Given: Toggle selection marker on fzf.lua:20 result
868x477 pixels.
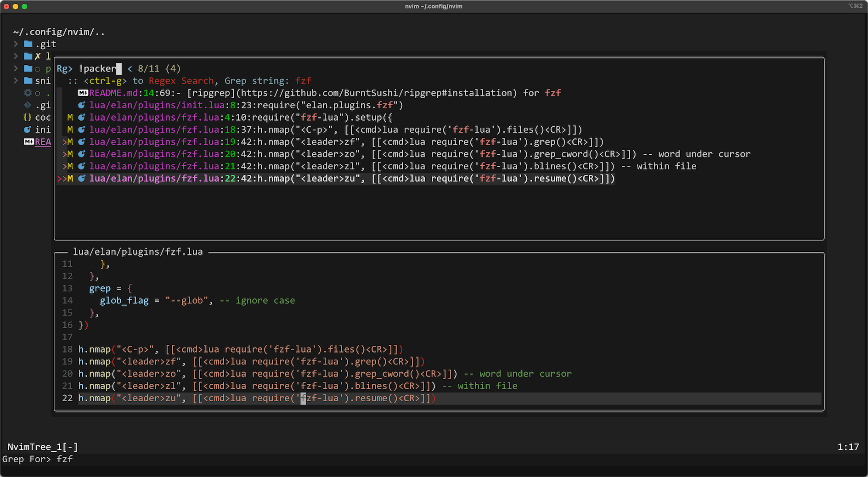Looking at the screenshot, I should point(65,154).
